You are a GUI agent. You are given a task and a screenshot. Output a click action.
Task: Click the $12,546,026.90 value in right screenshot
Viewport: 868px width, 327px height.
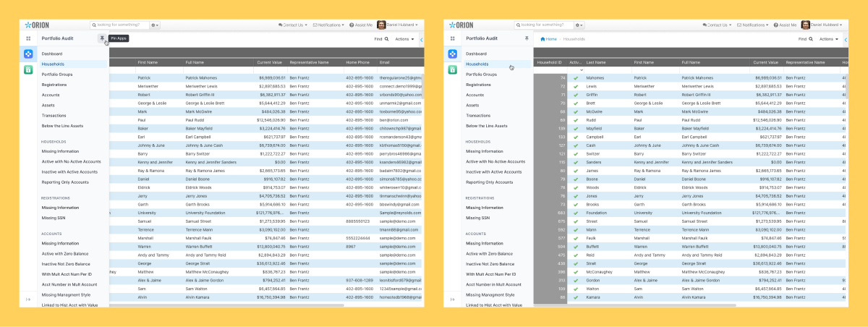pyautogui.click(x=768, y=119)
